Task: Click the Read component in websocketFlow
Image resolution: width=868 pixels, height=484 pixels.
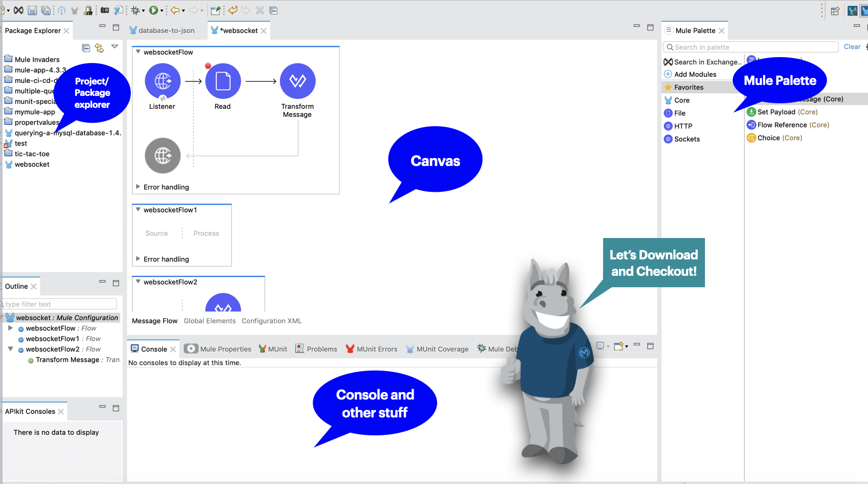Action: [x=222, y=81]
